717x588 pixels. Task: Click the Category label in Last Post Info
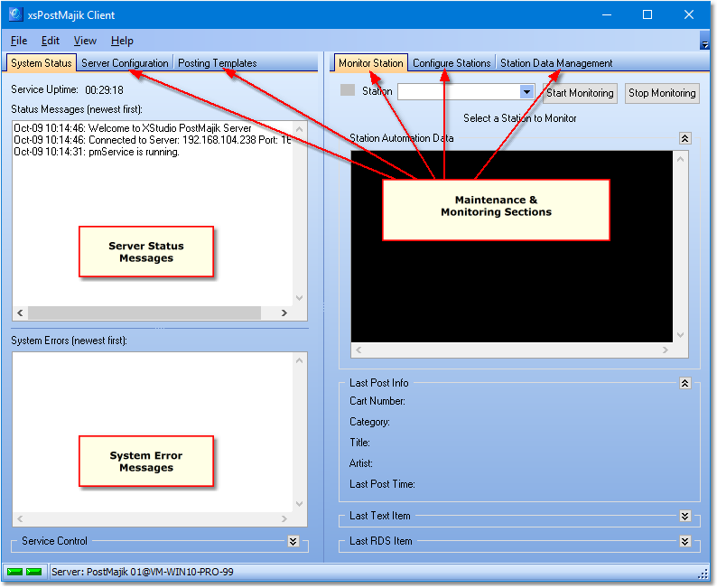[369, 422]
